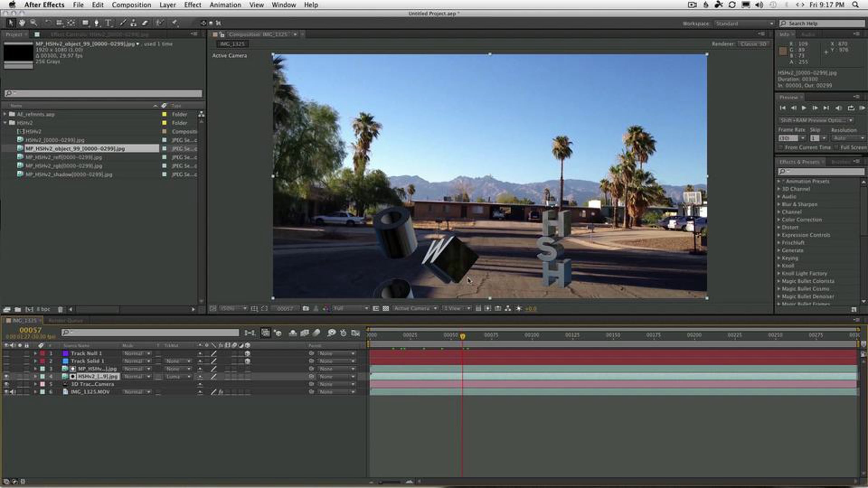This screenshot has height=488, width=868.
Task: Play the preview in Preview panel
Action: click(x=804, y=108)
